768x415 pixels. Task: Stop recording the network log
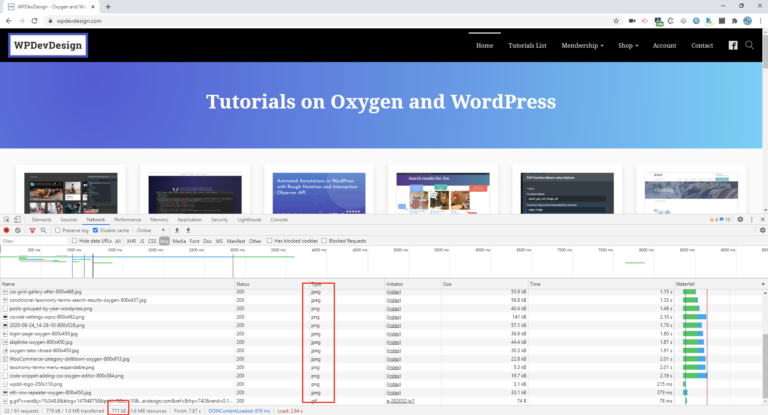click(x=6, y=230)
